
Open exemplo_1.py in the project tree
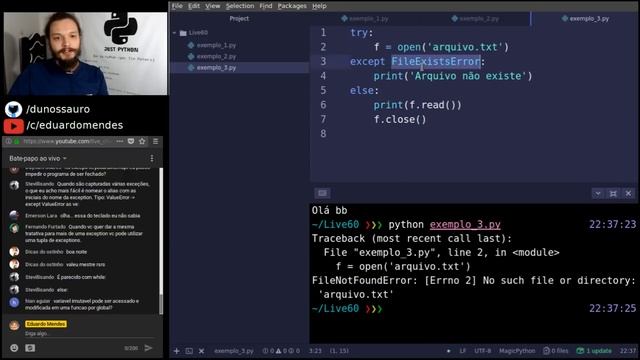coord(216,45)
